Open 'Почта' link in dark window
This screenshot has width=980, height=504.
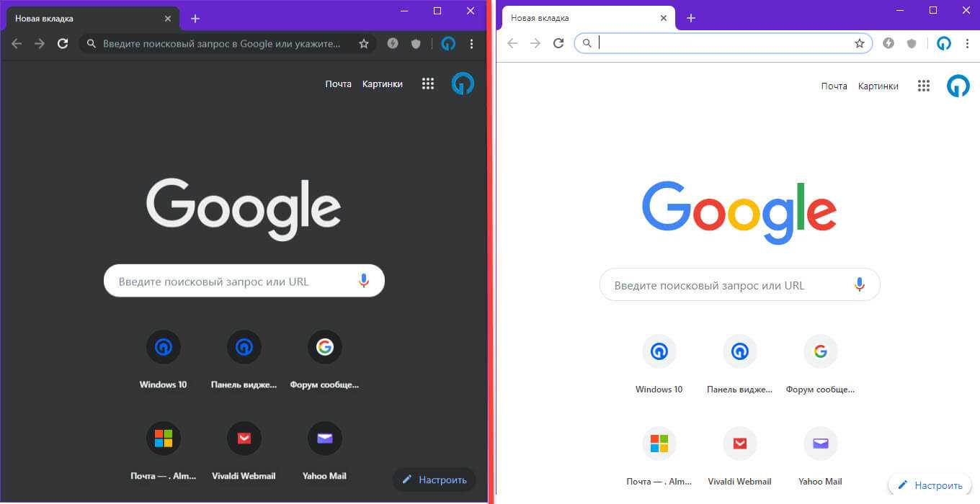pyautogui.click(x=338, y=84)
